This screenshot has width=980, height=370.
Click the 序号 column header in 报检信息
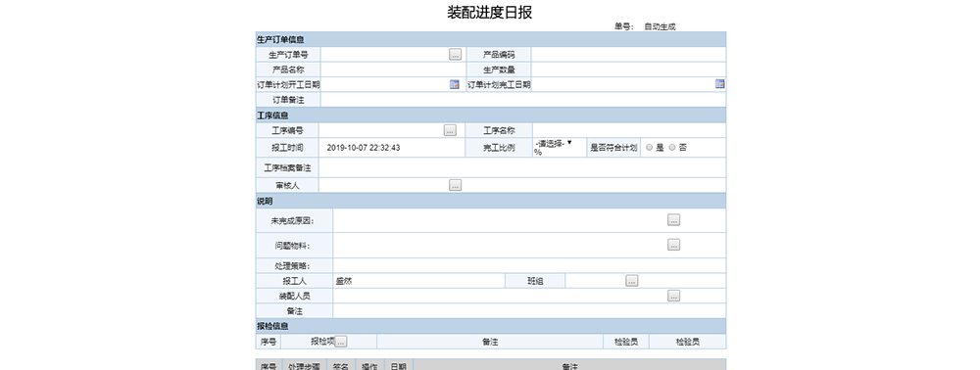point(269,342)
